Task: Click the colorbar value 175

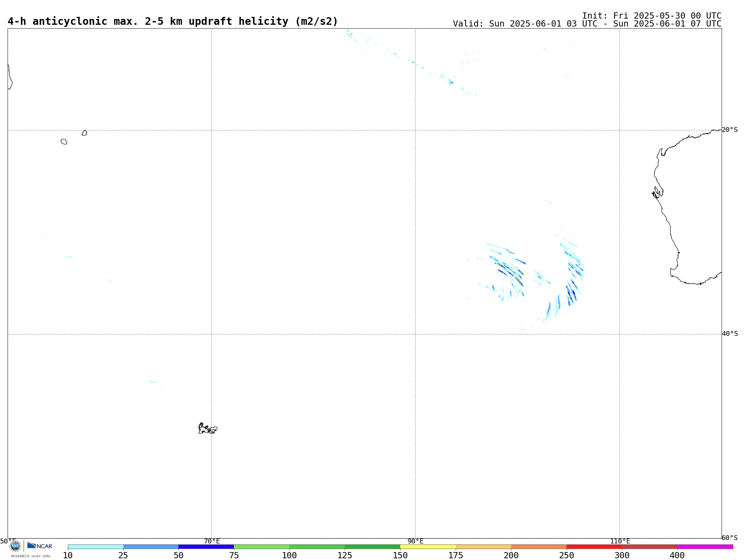Action: point(456,556)
